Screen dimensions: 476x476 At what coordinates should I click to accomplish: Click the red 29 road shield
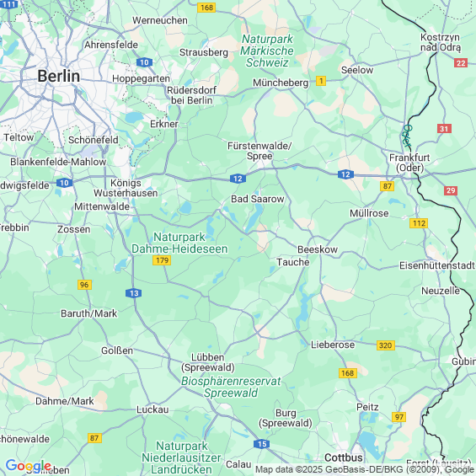[451, 190]
